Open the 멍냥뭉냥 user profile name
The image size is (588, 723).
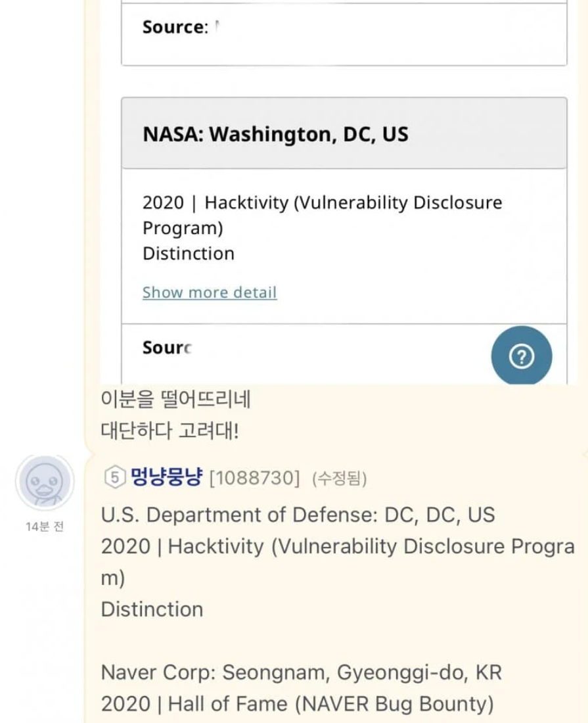167,478
